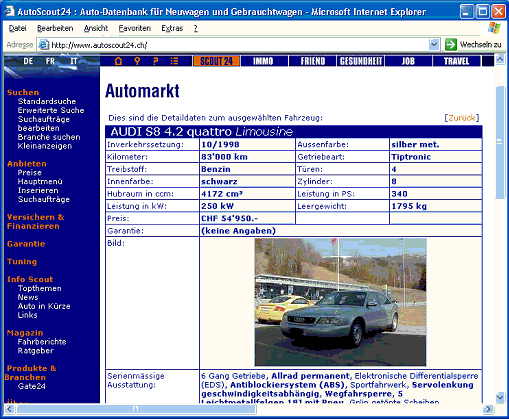The width and height of the screenshot is (509, 419).
Task: Switch to the IMMO tab
Action: pyautogui.click(x=263, y=61)
